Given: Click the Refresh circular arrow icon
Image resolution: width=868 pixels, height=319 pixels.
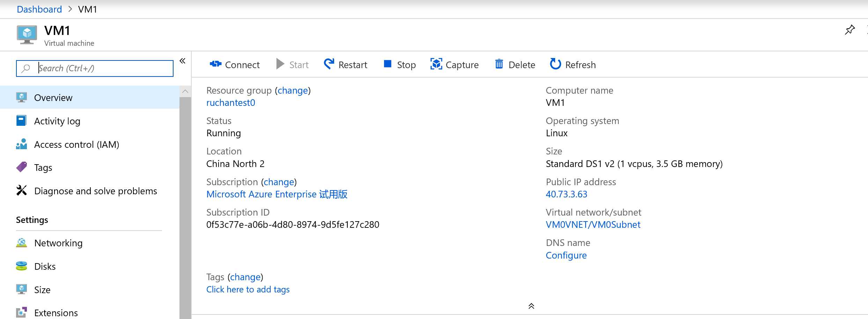Looking at the screenshot, I should coord(555,64).
